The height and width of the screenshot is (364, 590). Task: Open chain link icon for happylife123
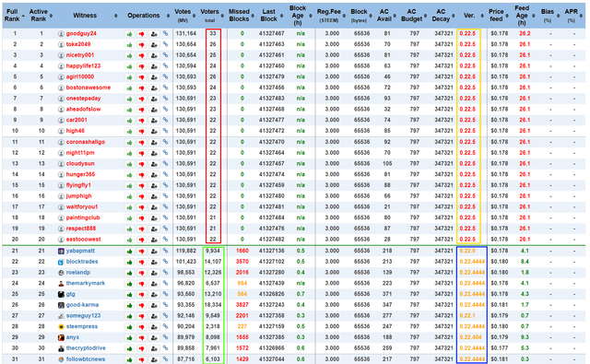[x=165, y=66]
